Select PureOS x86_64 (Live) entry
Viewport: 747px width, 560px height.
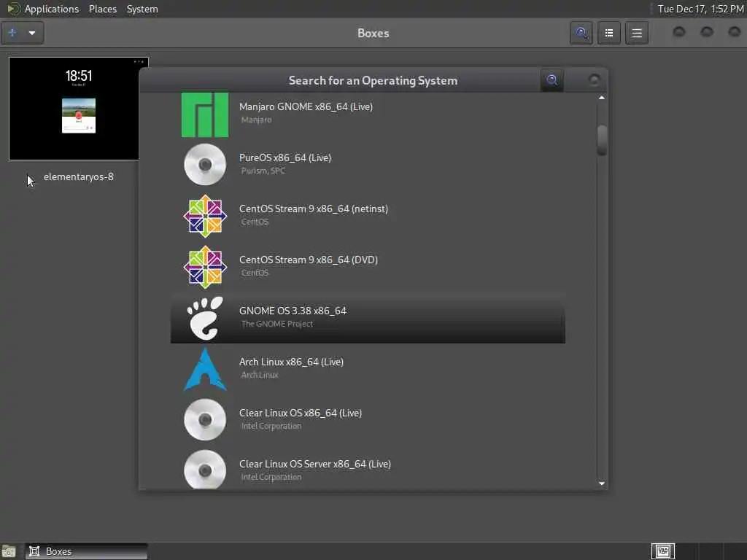[368, 164]
